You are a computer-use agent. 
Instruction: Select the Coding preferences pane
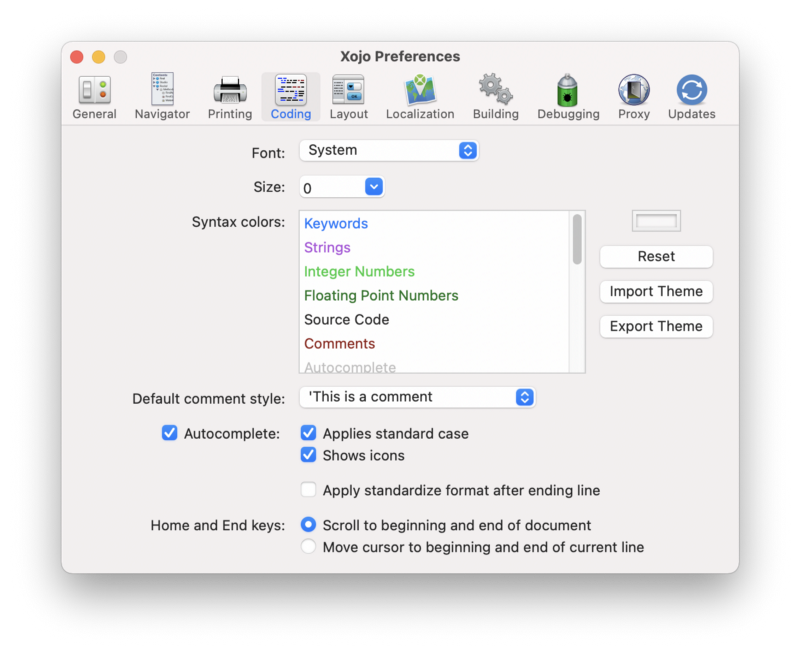tap(291, 97)
